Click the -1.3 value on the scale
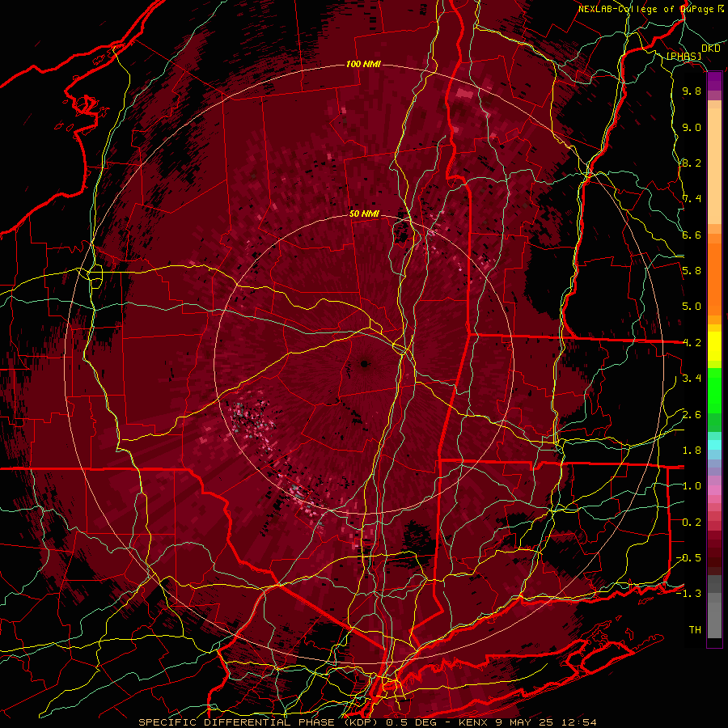The image size is (728, 728). point(688,594)
